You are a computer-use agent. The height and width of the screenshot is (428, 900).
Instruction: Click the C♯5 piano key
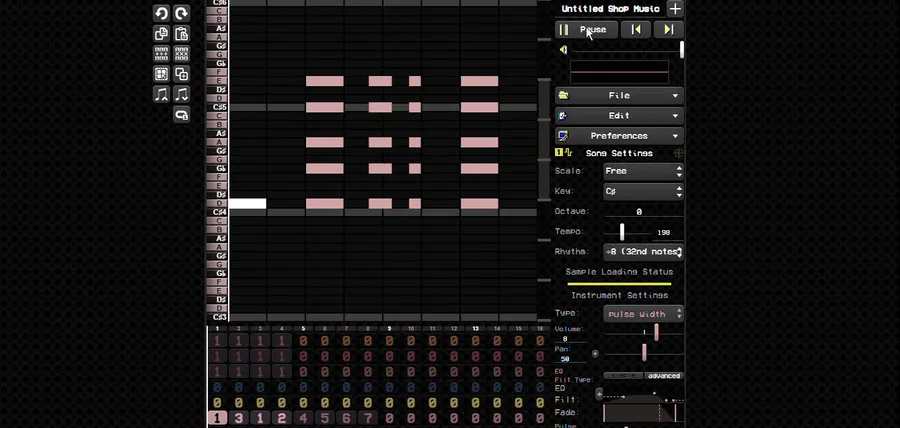coord(218,107)
